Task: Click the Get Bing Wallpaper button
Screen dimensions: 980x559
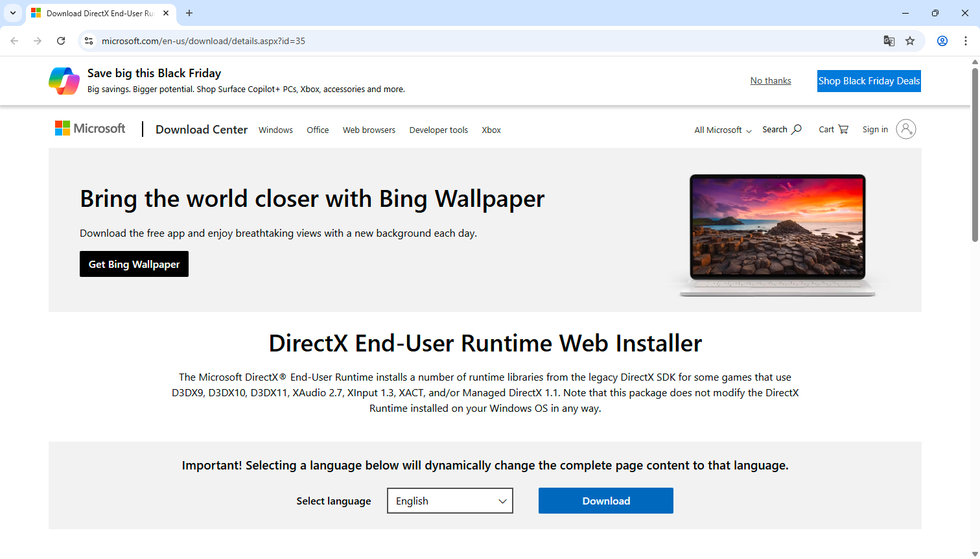Action: (134, 264)
